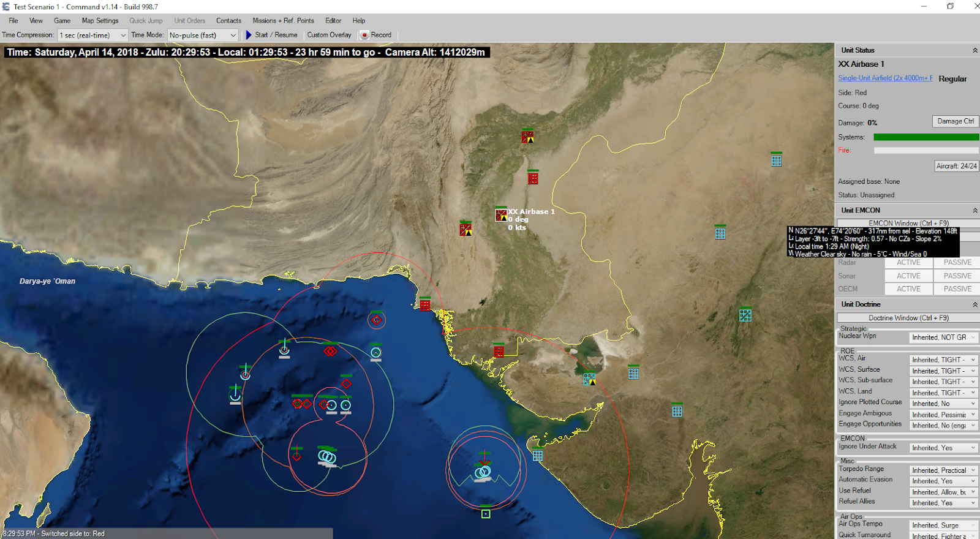Image resolution: width=980 pixels, height=539 pixels.
Task: Select the XX Airbase 1 unit icon
Action: (x=501, y=215)
